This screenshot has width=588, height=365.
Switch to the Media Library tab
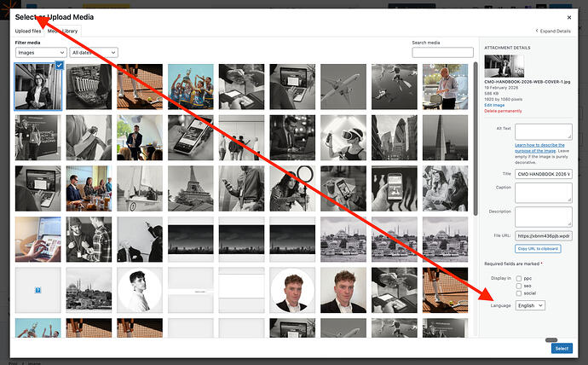(62, 32)
